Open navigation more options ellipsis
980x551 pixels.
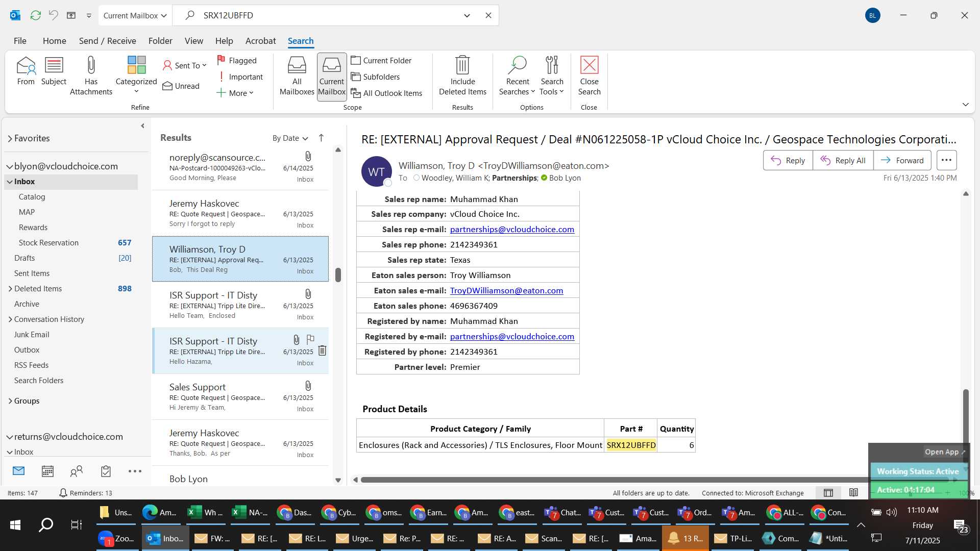click(135, 471)
